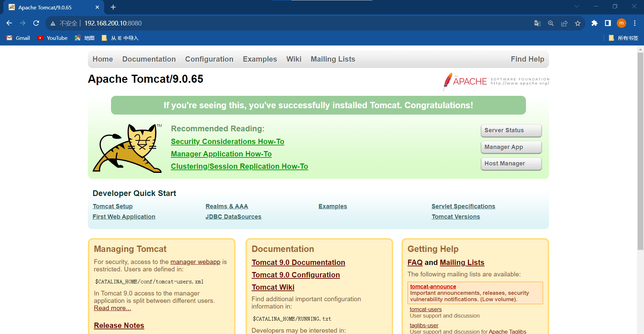The width and height of the screenshot is (644, 334).
Task: Open the Examples link under Developer Quick Start
Action: 333,206
